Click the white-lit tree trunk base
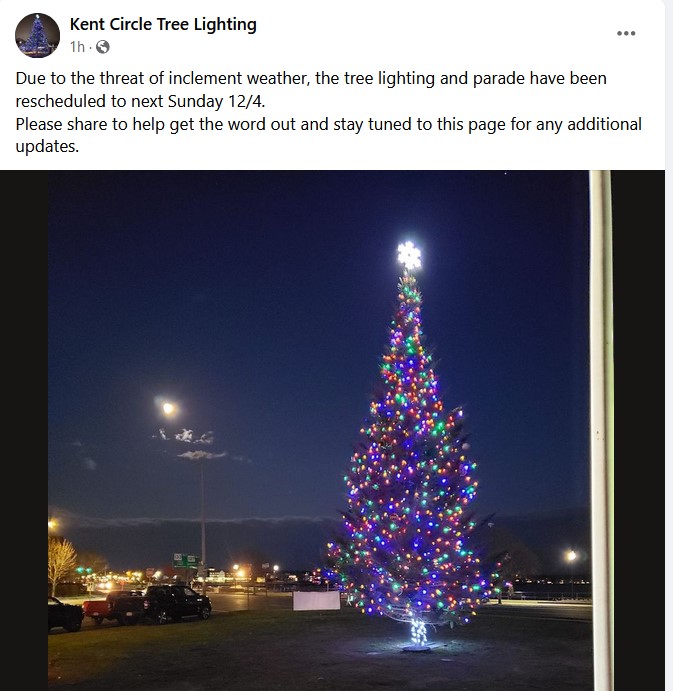 pos(418,632)
